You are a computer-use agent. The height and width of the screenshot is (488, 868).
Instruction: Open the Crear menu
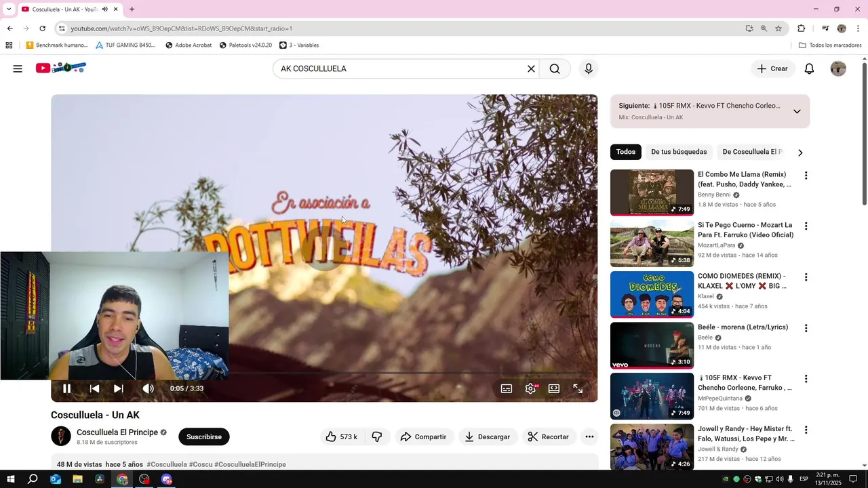tap(772, 68)
